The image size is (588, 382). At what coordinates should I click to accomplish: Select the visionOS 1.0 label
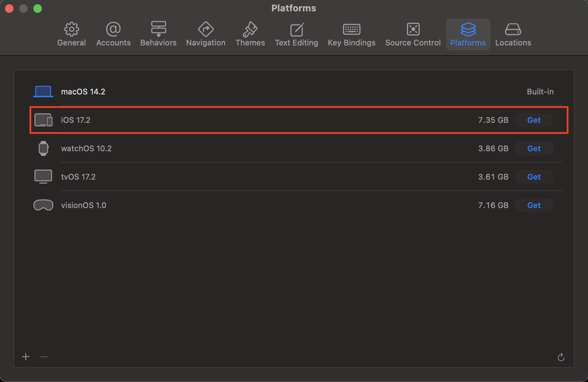coord(84,205)
